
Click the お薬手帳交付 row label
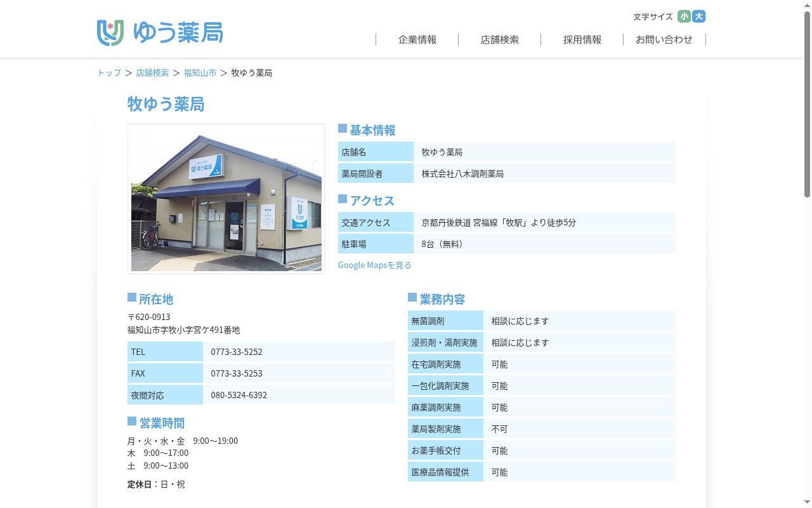coord(445,451)
